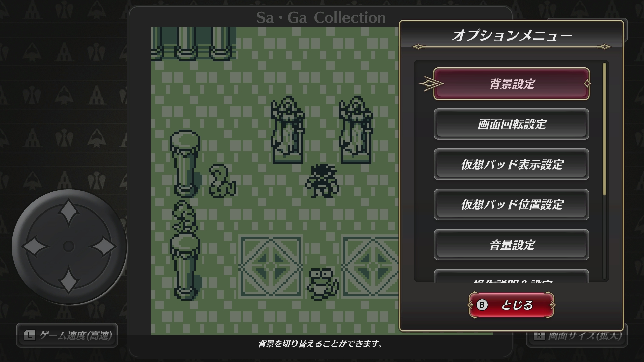Open the 仮想パッド位置設定 option

point(512,204)
